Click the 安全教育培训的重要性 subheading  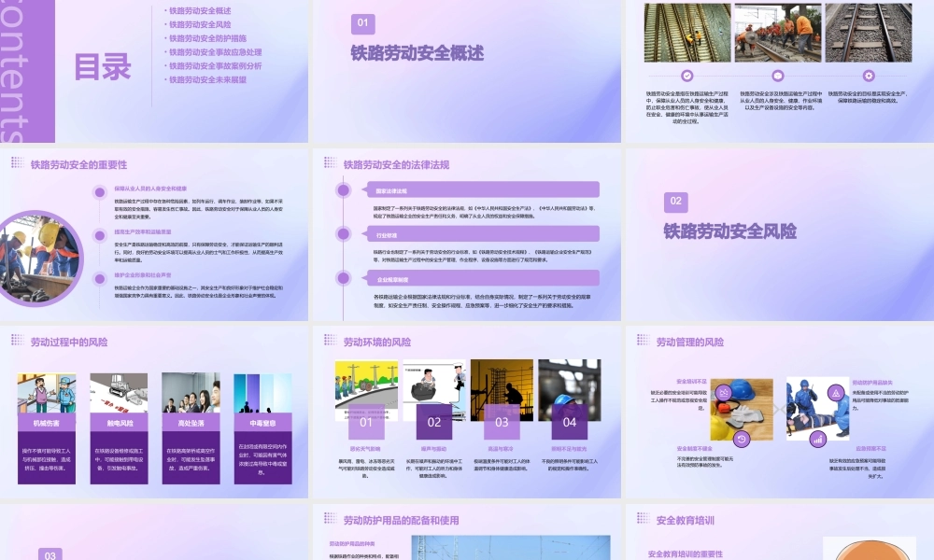[x=685, y=554]
